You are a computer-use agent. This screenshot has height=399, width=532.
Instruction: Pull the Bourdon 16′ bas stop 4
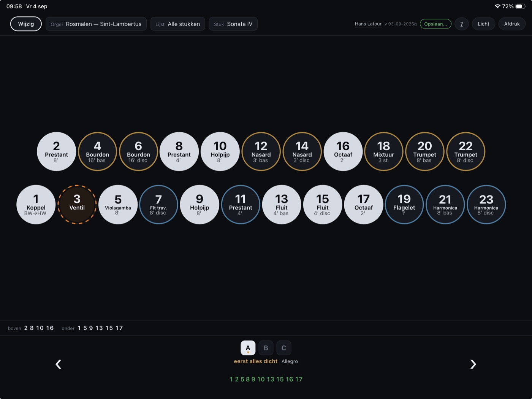coord(97,151)
